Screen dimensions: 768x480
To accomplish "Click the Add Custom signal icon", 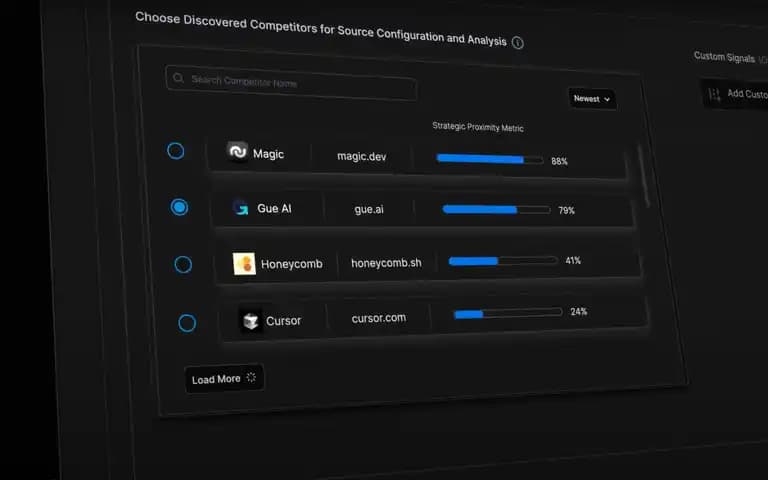I will tap(715, 94).
